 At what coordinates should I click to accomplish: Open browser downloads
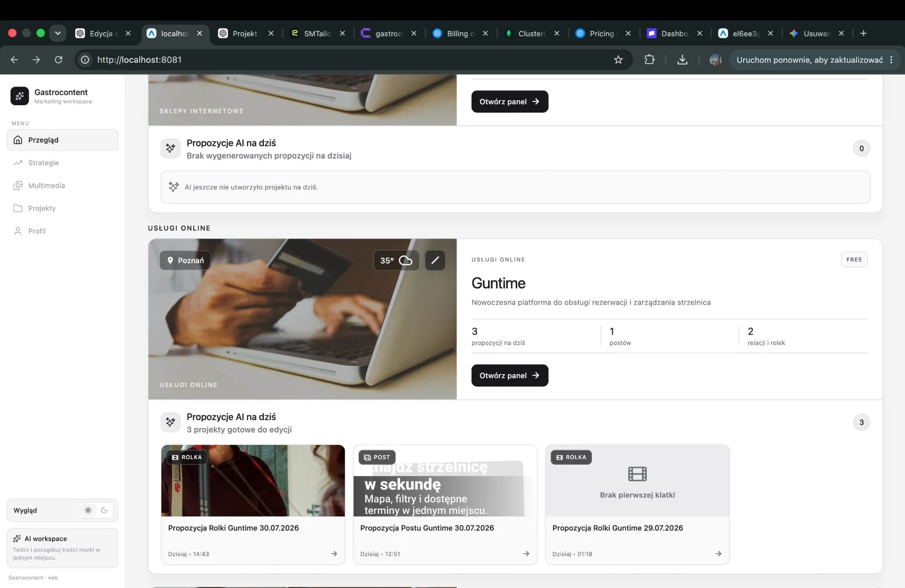tap(682, 60)
